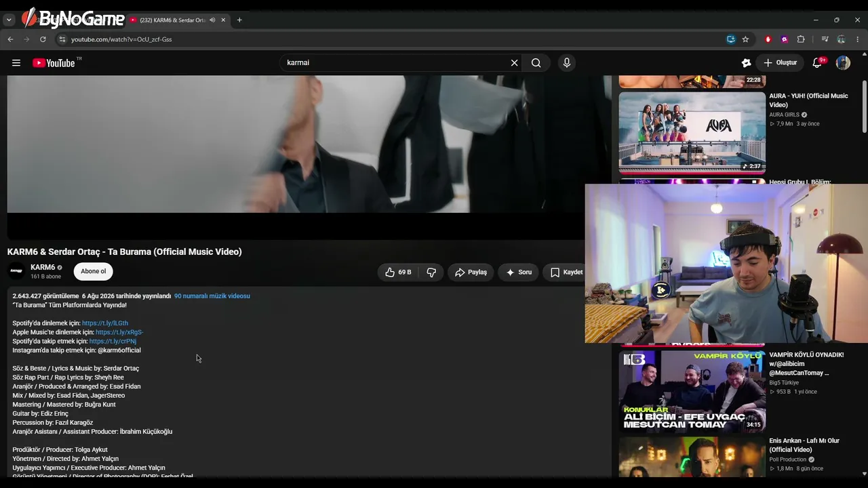Open the VAMPİR KÖYLÜ OYNADIK! video title
Viewport: 868px width, 488px height.
coord(807,364)
